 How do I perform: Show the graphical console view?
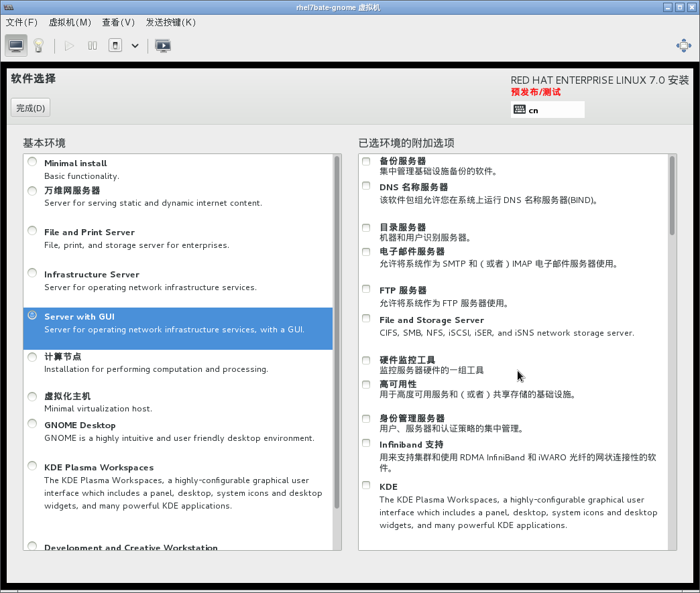[16, 46]
